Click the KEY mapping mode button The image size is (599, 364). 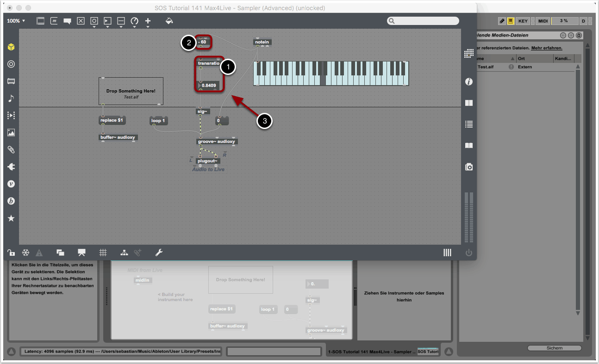click(523, 21)
